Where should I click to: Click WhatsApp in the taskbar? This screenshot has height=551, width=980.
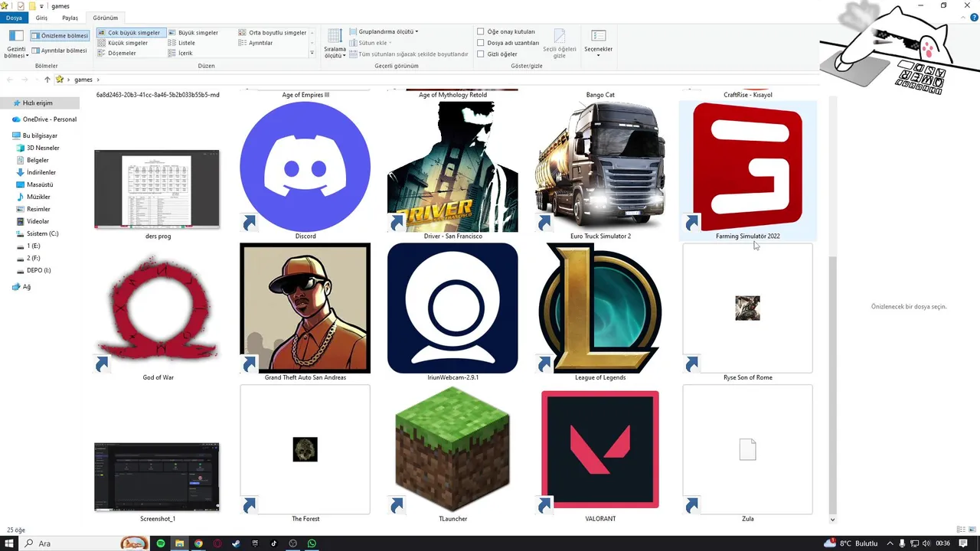pos(312,543)
